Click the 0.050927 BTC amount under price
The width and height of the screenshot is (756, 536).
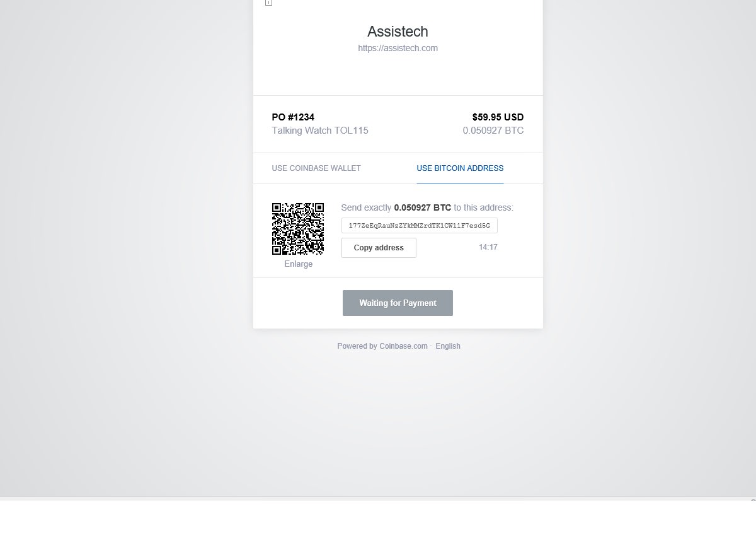[493, 131]
